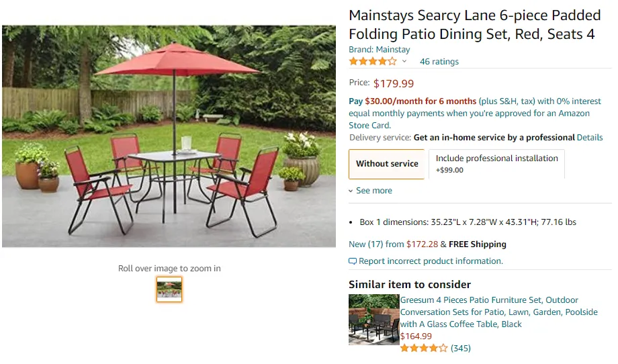Click the Greesum $164.99 price
Viewport: 618px width, 364px height.
[416, 336]
